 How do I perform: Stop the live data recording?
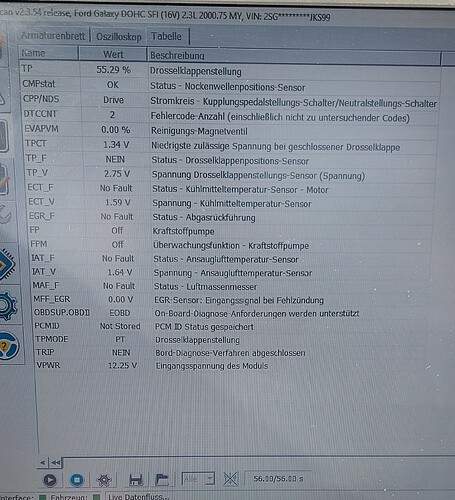[x=77, y=480]
